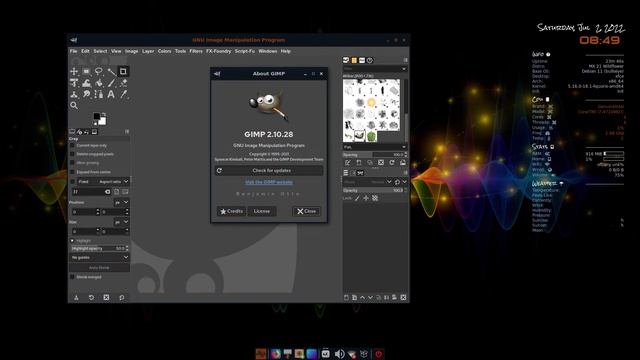
Task: Select the Bucket Fill tool
Action: tap(98, 83)
